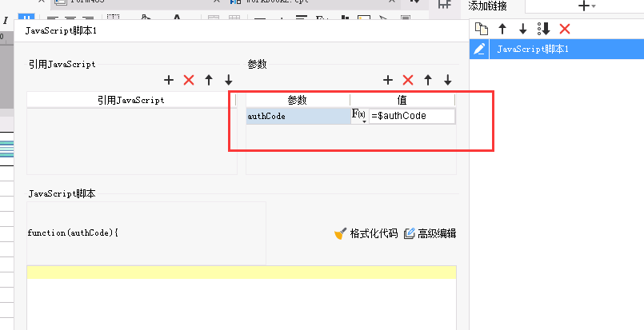Remove selected link with red X
This screenshot has height=330, width=644.
565,29
